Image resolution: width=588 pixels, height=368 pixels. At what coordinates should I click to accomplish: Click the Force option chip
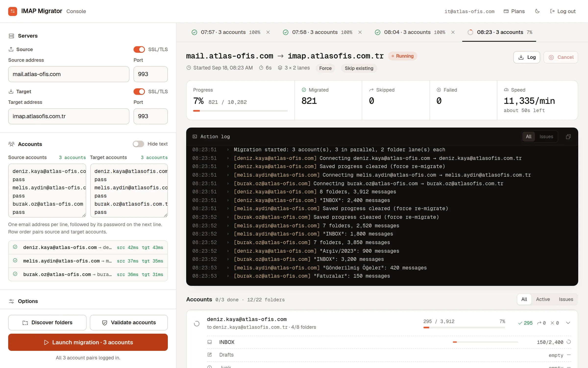[325, 68]
